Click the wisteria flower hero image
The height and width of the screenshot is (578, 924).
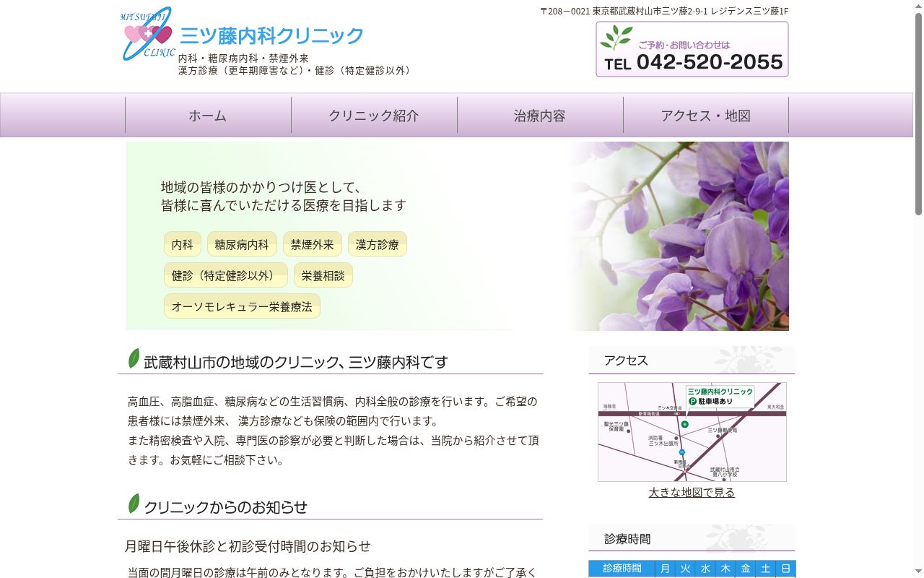coord(677,236)
